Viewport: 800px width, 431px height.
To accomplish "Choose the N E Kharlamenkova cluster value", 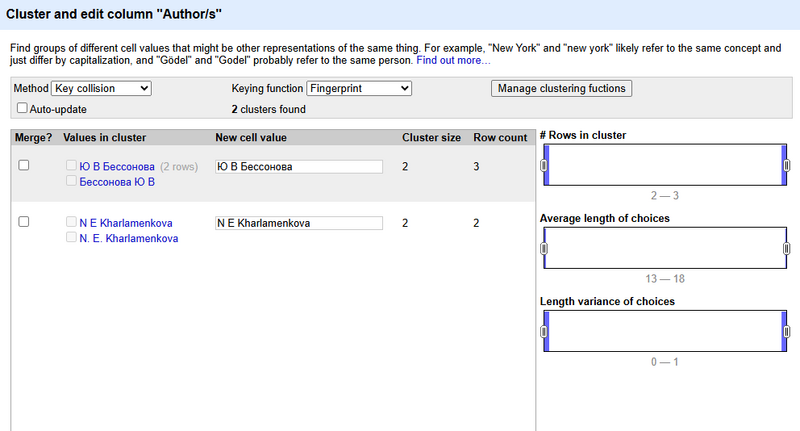I will coord(126,223).
